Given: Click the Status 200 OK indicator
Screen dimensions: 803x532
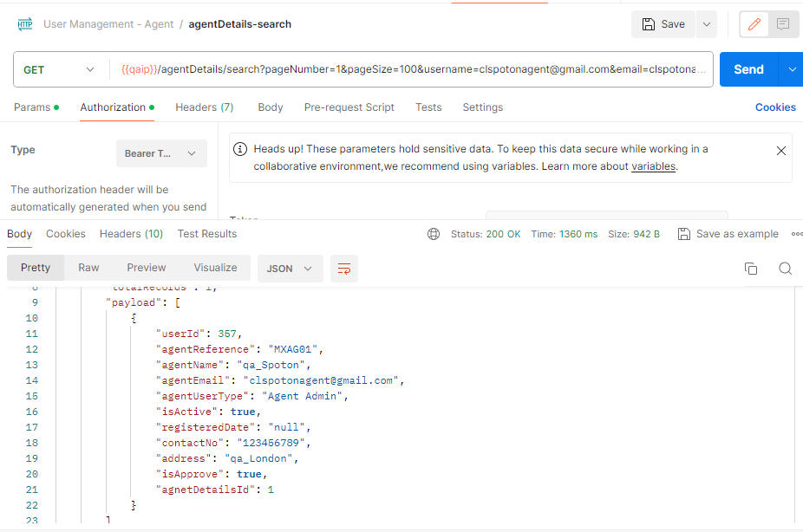Looking at the screenshot, I should point(486,234).
